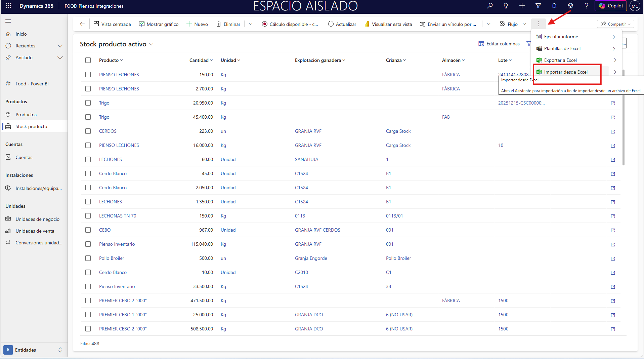This screenshot has height=359, width=644.
Task: Click the vertical scrollbar of the grid
Action: point(624,118)
